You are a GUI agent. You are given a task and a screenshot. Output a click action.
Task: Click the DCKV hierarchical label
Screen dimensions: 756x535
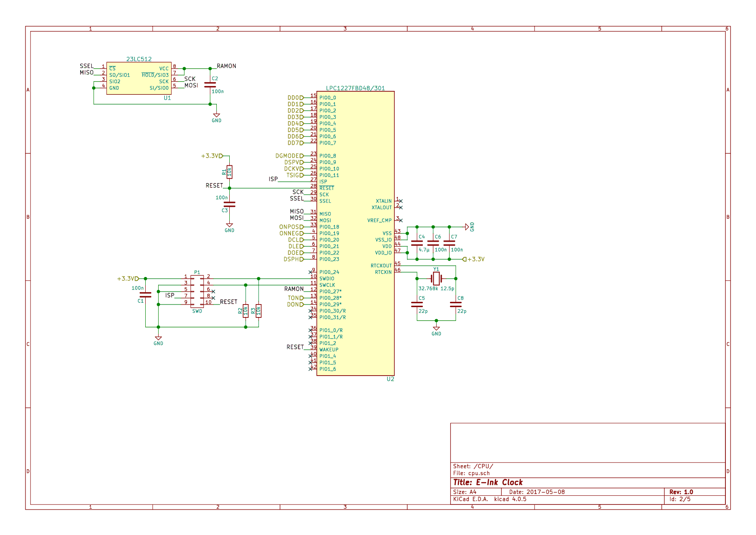pos(294,169)
